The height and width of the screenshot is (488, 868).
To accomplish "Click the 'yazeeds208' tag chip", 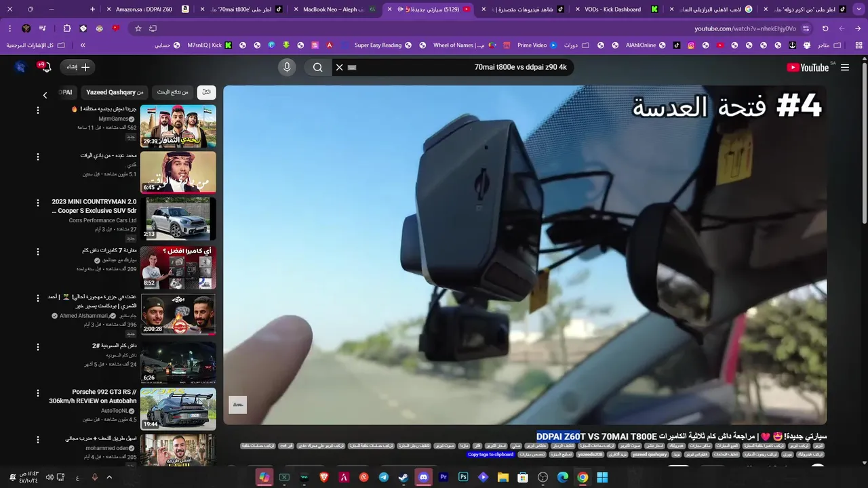I will coord(590,455).
